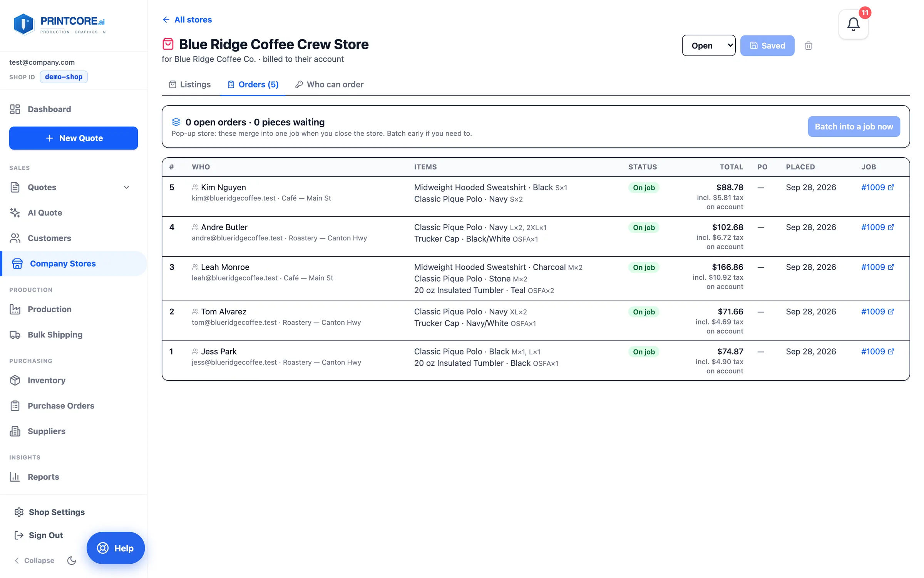Open Shop Settings

pos(49,512)
